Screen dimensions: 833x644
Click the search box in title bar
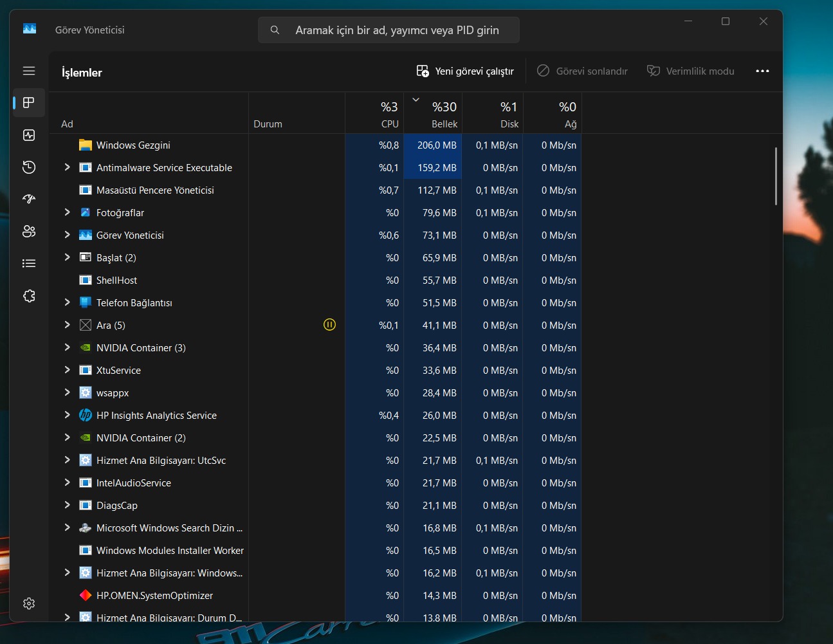389,30
